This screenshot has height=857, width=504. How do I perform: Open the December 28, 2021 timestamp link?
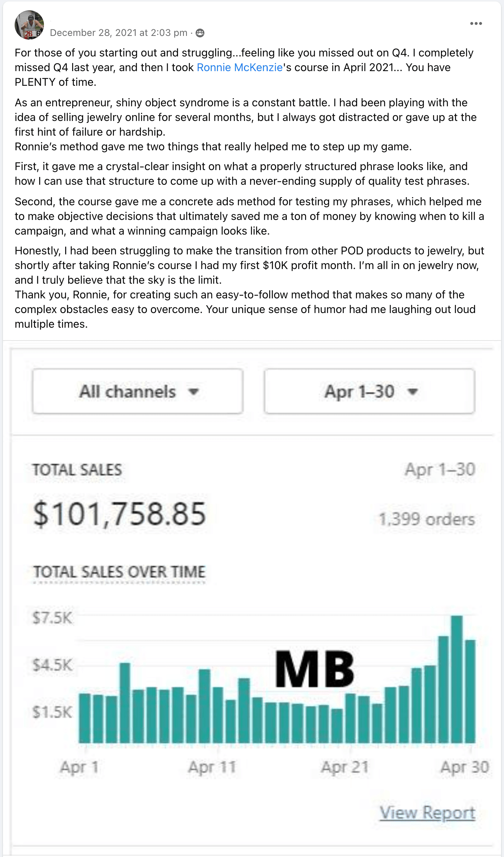click(x=118, y=33)
